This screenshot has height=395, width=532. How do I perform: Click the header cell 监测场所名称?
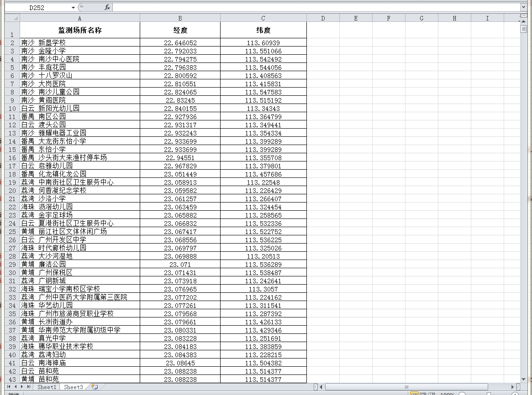coord(80,30)
